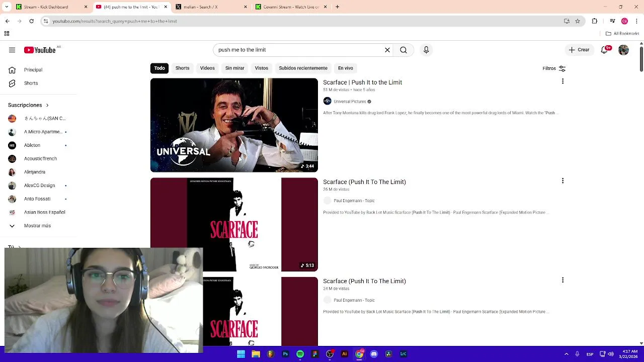Open the tab search dropdown arrow
644x362 pixels.
coord(7,7)
